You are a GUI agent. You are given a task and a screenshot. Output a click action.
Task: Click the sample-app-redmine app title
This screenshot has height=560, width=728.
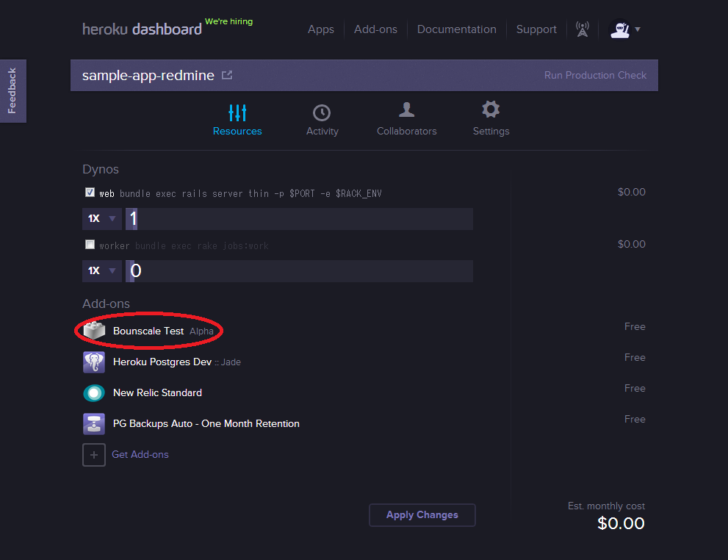click(148, 75)
